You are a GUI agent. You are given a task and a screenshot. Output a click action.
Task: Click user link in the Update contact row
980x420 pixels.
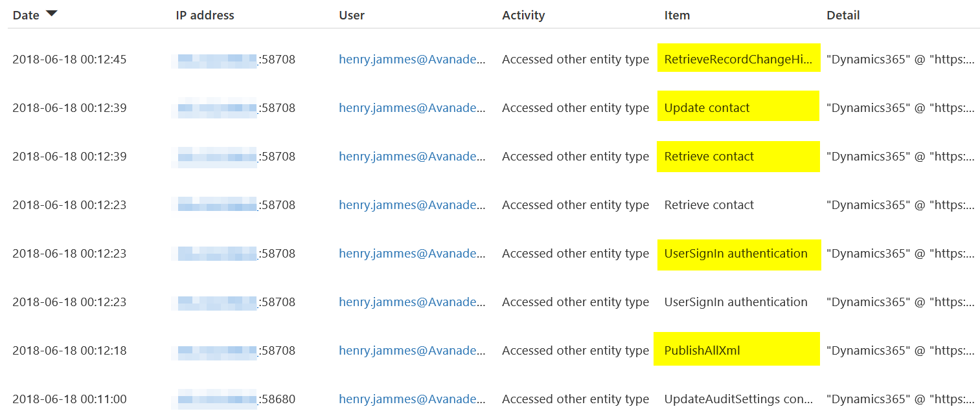(412, 108)
